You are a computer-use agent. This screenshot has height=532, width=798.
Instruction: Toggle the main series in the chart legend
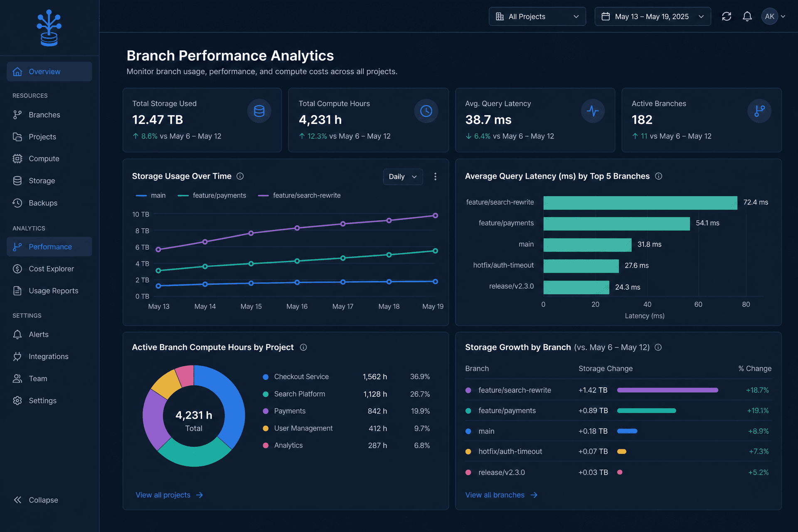pyautogui.click(x=150, y=195)
